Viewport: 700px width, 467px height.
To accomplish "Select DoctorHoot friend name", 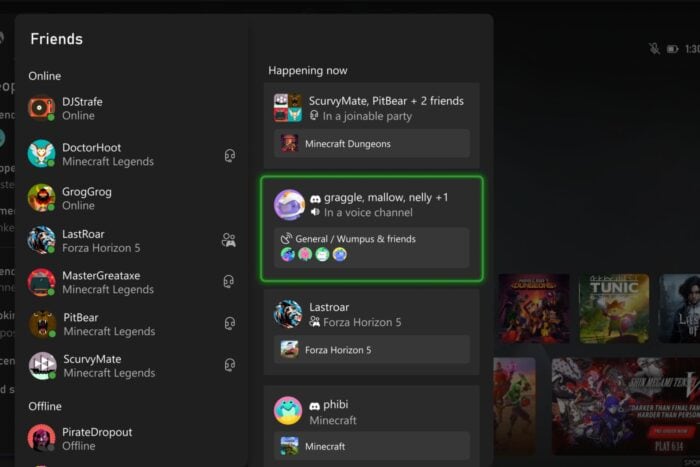I will click(x=92, y=147).
